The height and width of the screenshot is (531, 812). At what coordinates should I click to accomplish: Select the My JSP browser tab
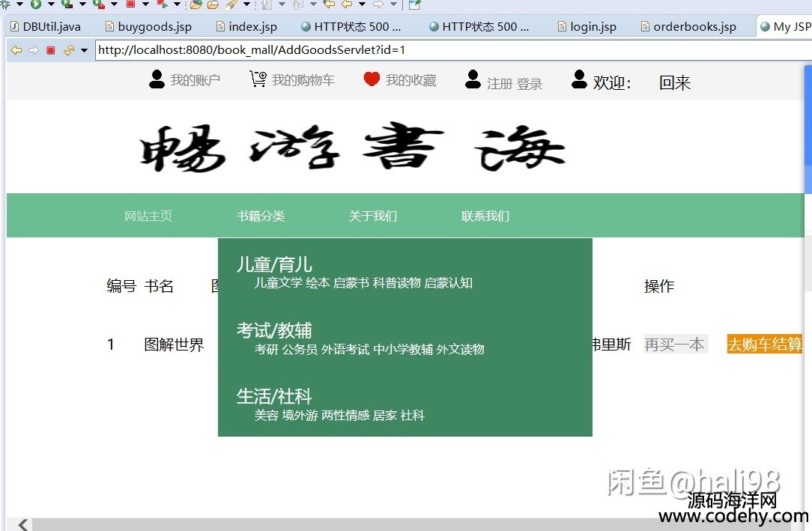click(785, 26)
